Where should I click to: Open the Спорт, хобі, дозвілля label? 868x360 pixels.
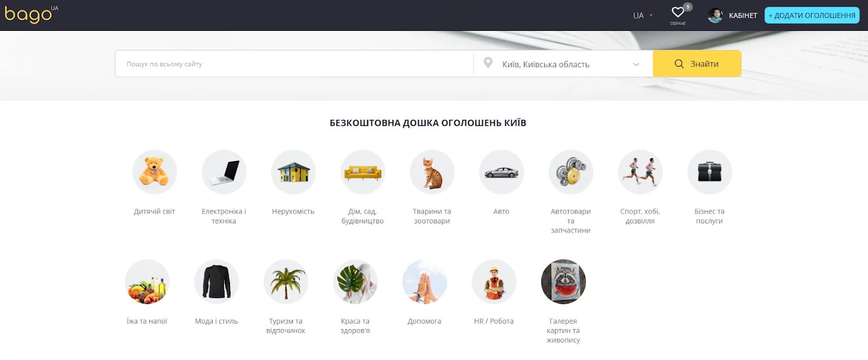tap(641, 216)
